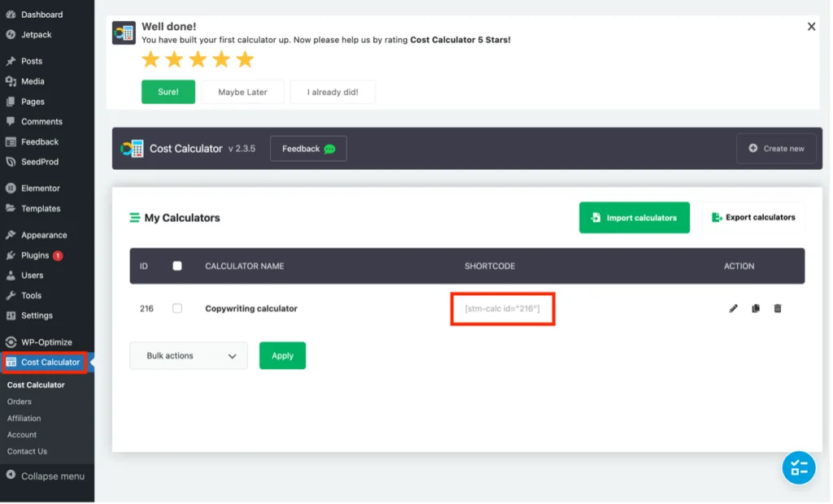Click the WP-Optimize icon
The width and height of the screenshot is (833, 504).
pos(11,342)
